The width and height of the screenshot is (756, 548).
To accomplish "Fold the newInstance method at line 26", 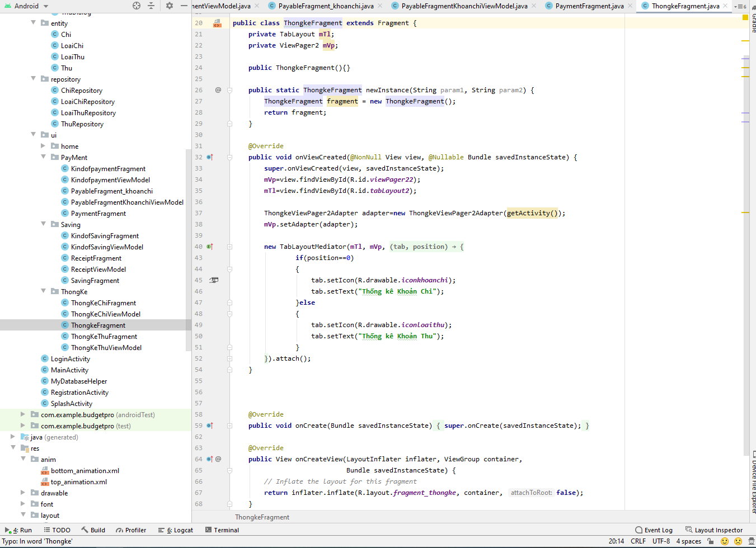I will coord(229,90).
